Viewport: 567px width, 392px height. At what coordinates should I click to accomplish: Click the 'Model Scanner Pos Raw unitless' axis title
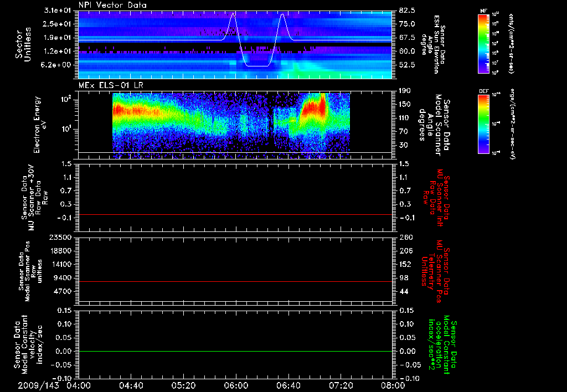pyautogui.click(x=30, y=271)
